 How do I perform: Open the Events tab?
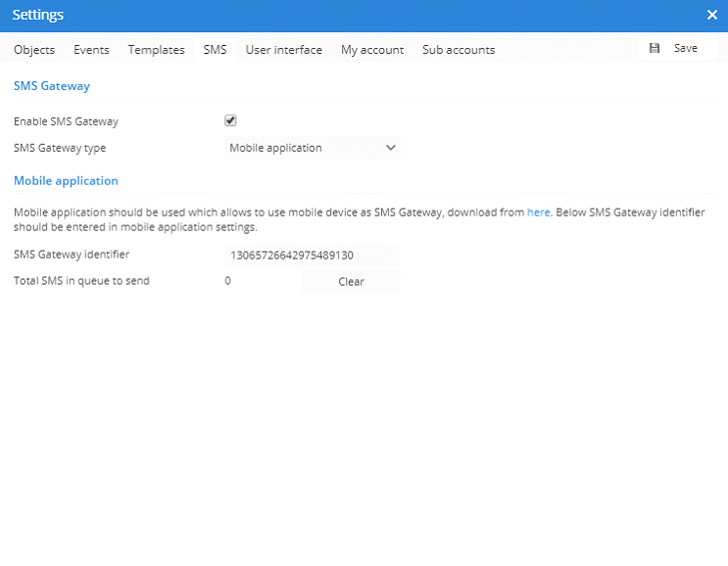tap(91, 50)
